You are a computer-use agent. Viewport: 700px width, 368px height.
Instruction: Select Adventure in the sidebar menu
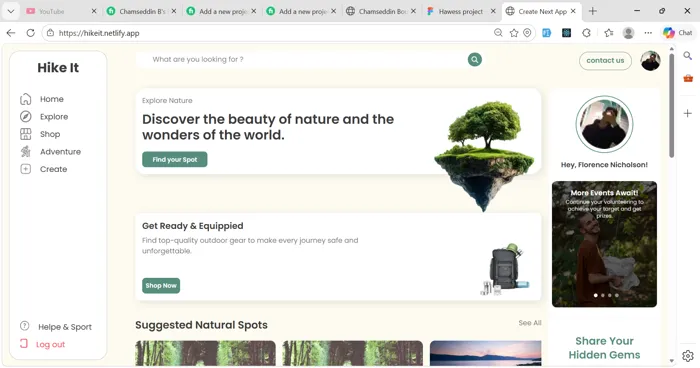(x=60, y=151)
